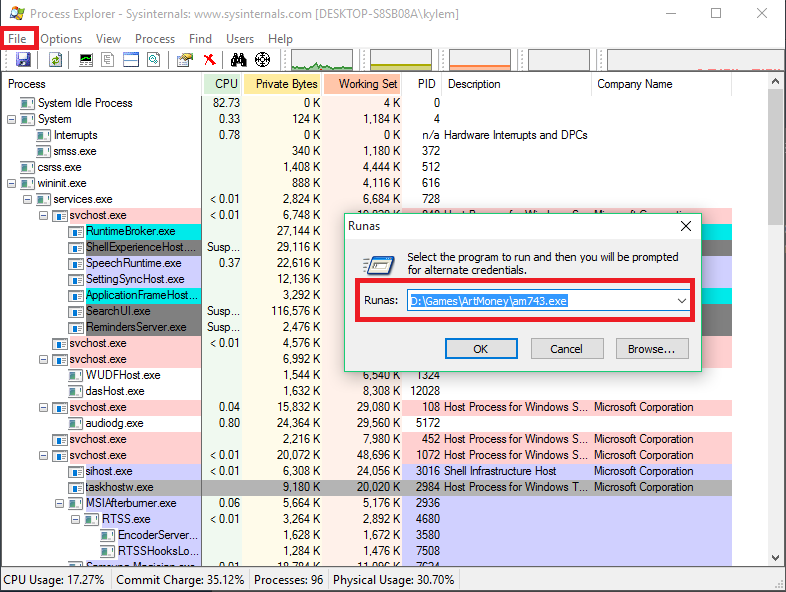Screen dimensions: 786x592
Task: Sort by the Working Set column header
Action: [363, 84]
